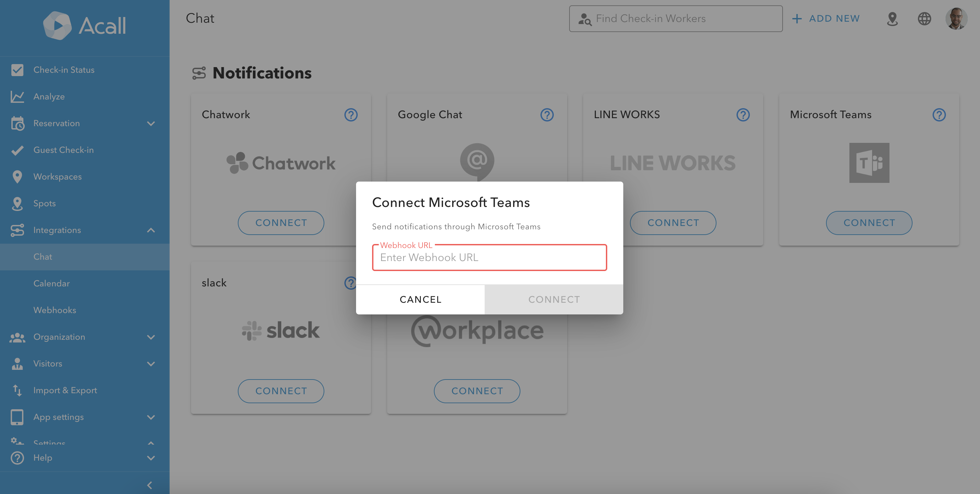The image size is (980, 494).
Task: Click CONNECT on the slack card
Action: [x=281, y=391]
